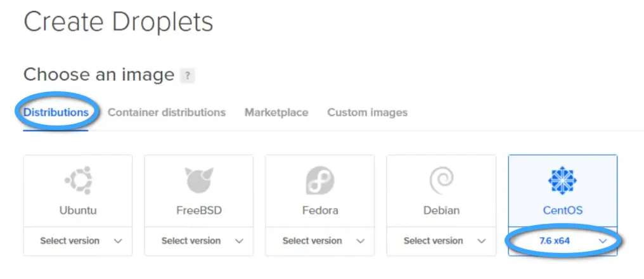Image resolution: width=644 pixels, height=279 pixels.
Task: Open the Marketplace tab
Action: [276, 112]
